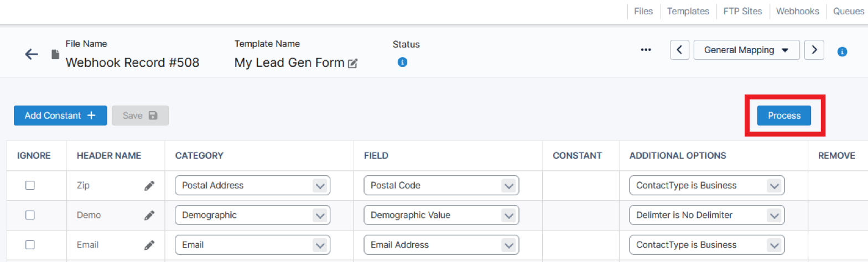Click the back arrow next to File Name

coord(32,54)
